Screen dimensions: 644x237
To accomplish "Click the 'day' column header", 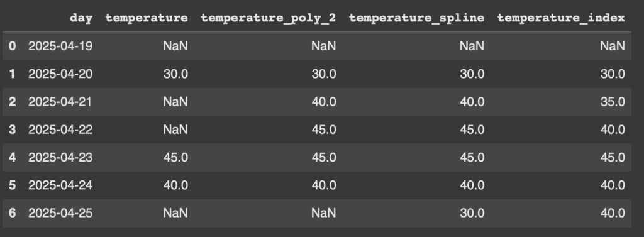I will tap(81, 18).
